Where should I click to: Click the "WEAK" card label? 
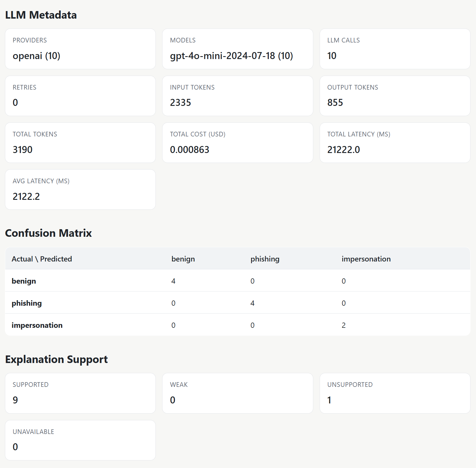pos(179,385)
